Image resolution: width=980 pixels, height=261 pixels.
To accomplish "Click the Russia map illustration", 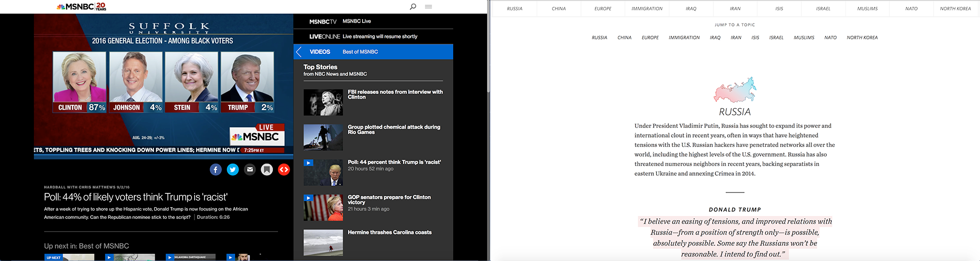I will click(x=735, y=89).
